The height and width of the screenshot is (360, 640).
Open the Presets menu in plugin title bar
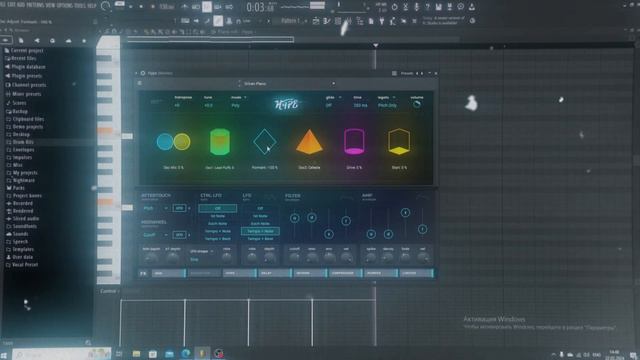pos(407,73)
